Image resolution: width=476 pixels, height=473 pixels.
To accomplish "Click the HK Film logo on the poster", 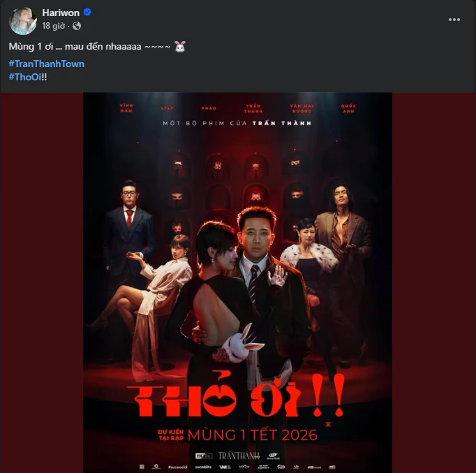I will tap(203, 455).
